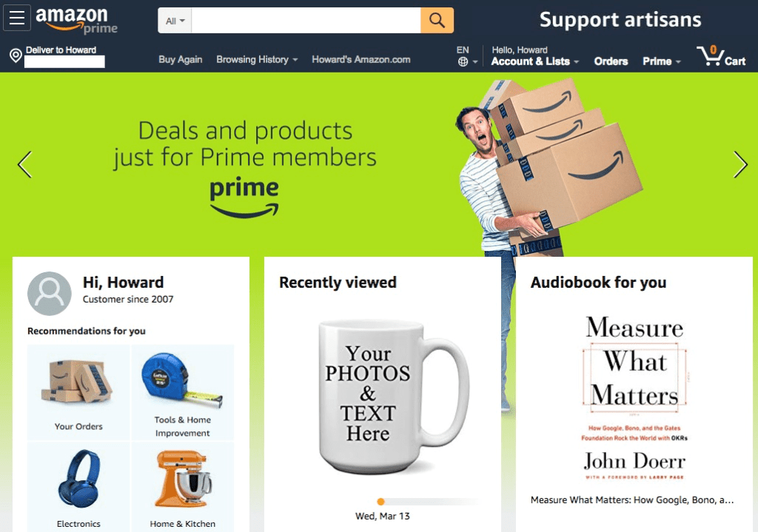This screenshot has height=532, width=758.
Task: Advance banner with right arrow
Action: (740, 165)
